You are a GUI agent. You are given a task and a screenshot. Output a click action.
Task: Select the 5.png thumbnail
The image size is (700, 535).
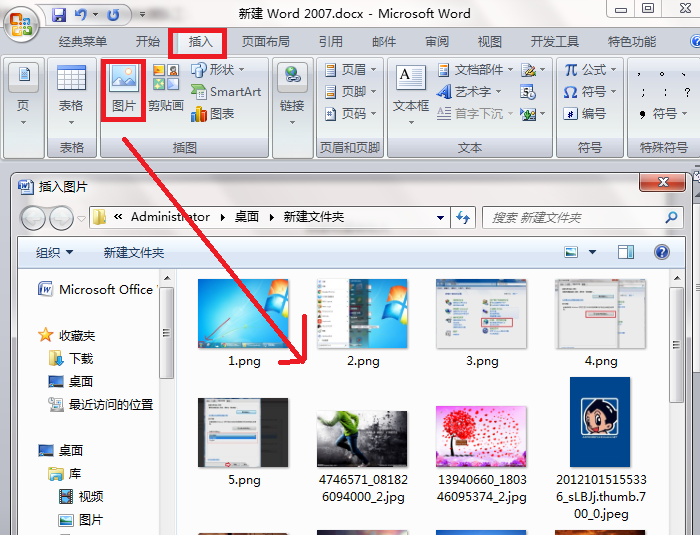(x=243, y=432)
